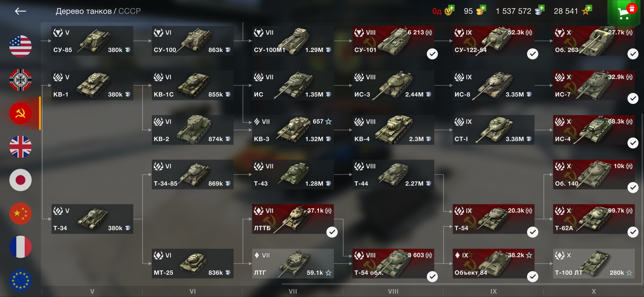Open the European nation flag
Viewport: 644px width, 297px height.
pos(20,280)
